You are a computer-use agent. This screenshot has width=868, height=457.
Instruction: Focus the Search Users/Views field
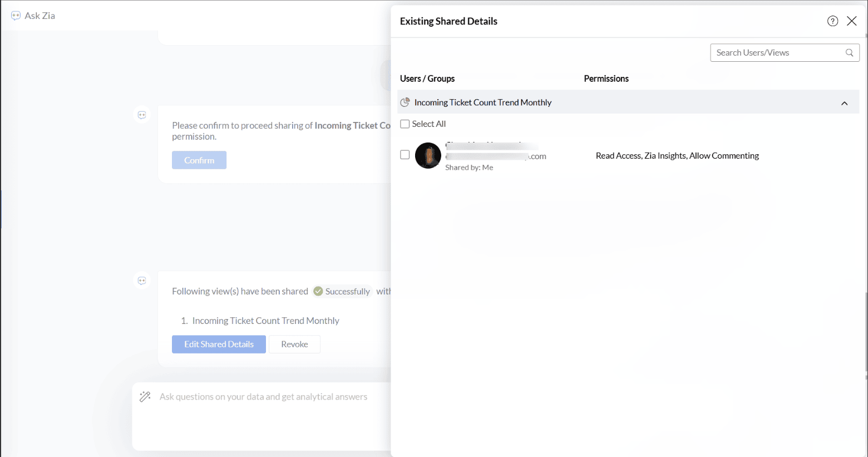click(777, 53)
